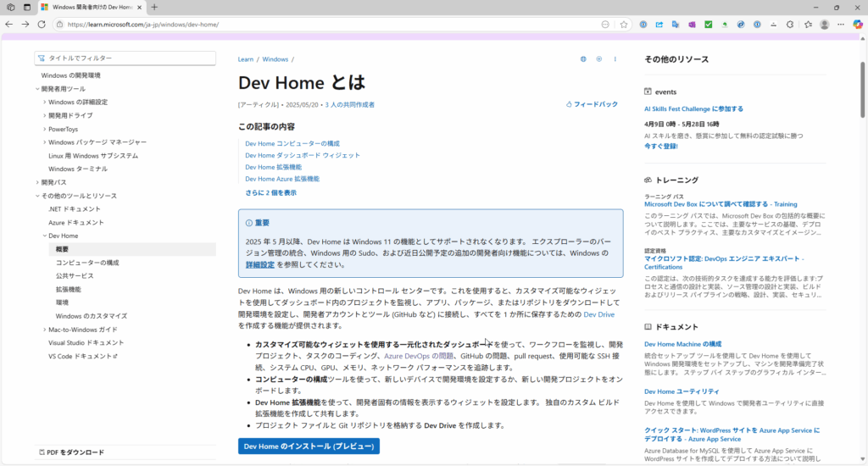Expand Windows パッケージ マネージャー node
The image size is (868, 466).
pos(45,142)
